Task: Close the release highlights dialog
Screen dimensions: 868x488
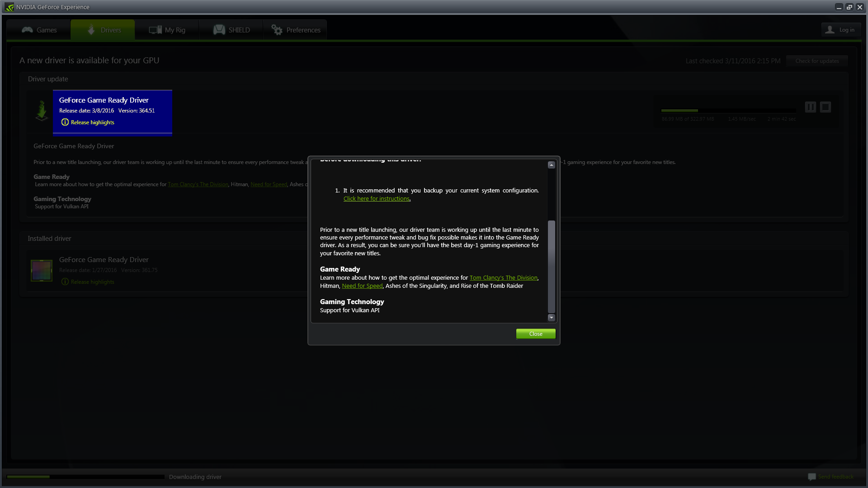Action: [536, 334]
